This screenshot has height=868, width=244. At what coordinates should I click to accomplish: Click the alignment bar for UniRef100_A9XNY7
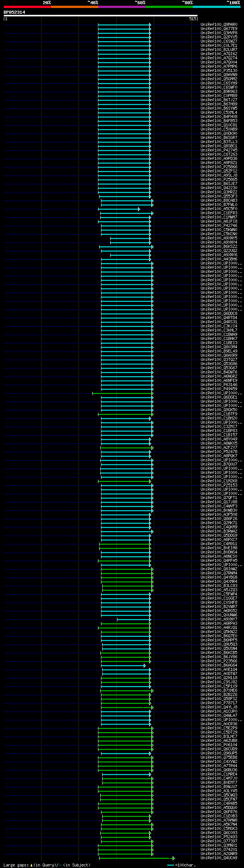pyautogui.click(x=134, y=619)
